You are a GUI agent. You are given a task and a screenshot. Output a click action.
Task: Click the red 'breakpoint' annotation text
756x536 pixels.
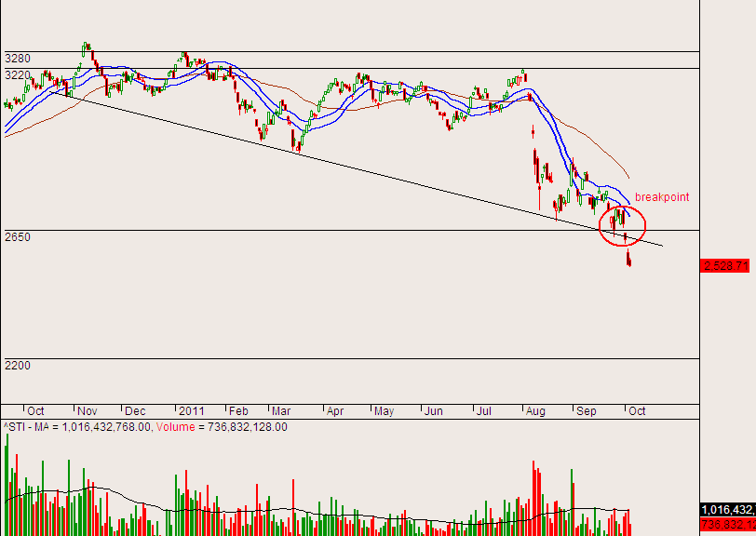pyautogui.click(x=662, y=197)
